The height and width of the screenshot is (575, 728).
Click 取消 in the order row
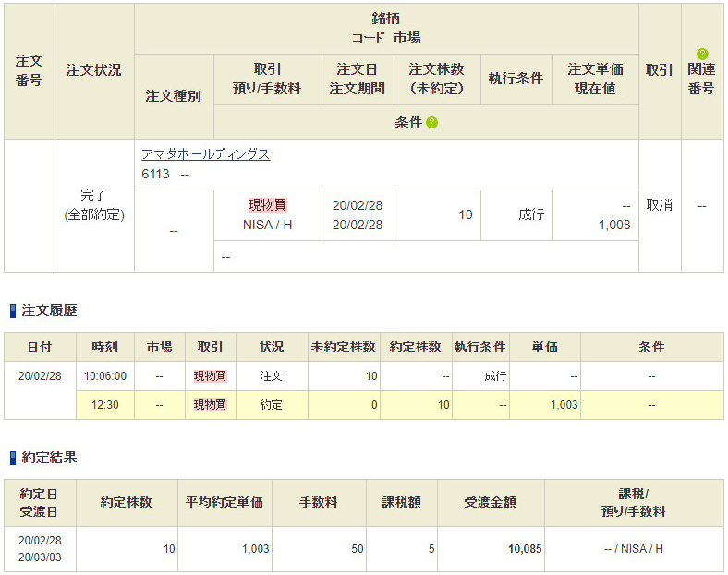coord(660,205)
